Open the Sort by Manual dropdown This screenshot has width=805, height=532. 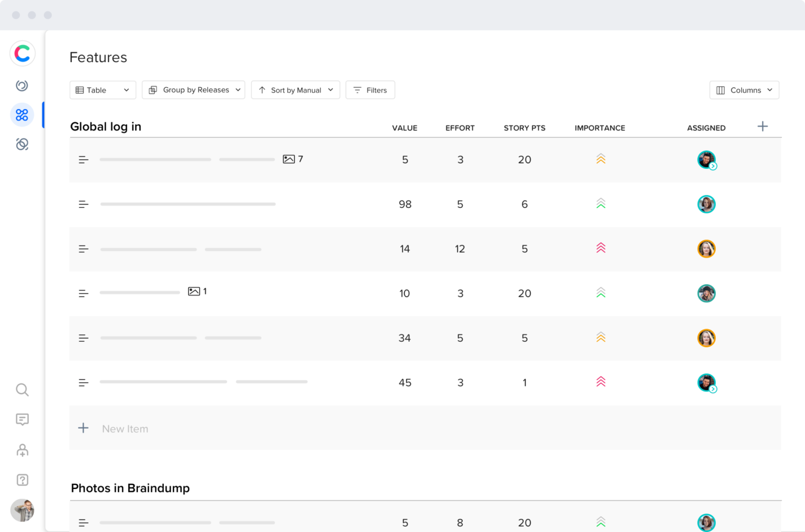296,90
